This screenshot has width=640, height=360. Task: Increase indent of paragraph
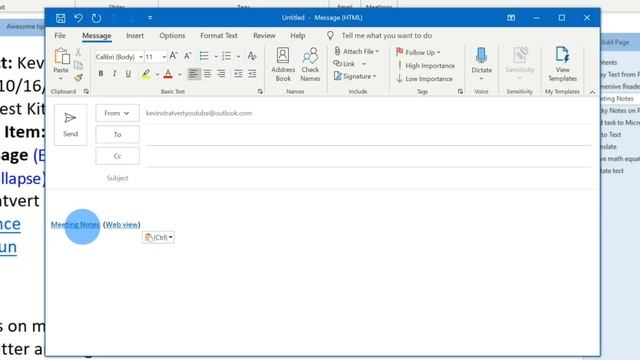click(x=252, y=74)
